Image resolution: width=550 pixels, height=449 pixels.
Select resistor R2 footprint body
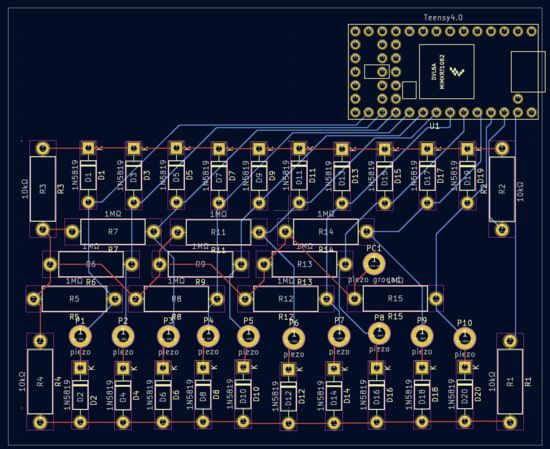pos(502,189)
